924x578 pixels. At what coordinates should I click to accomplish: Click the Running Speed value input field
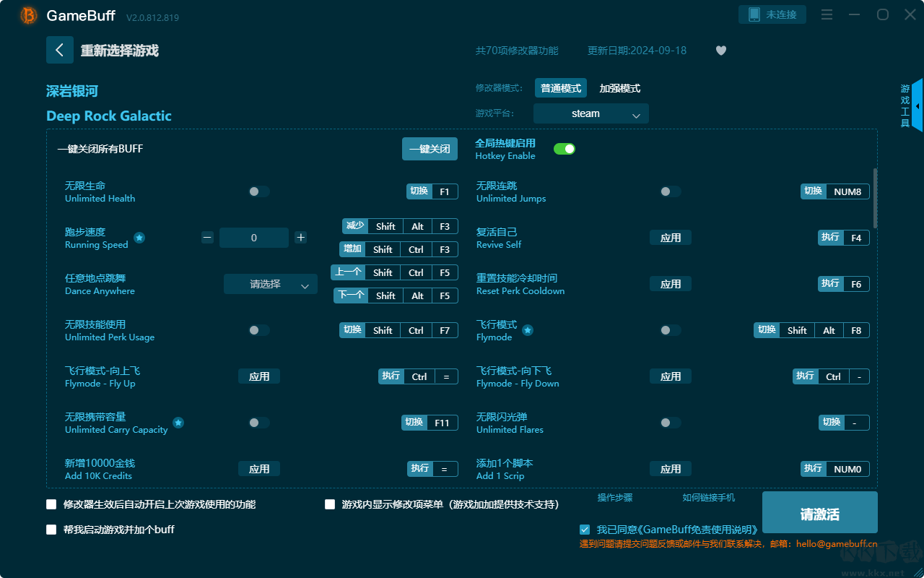[254, 238]
